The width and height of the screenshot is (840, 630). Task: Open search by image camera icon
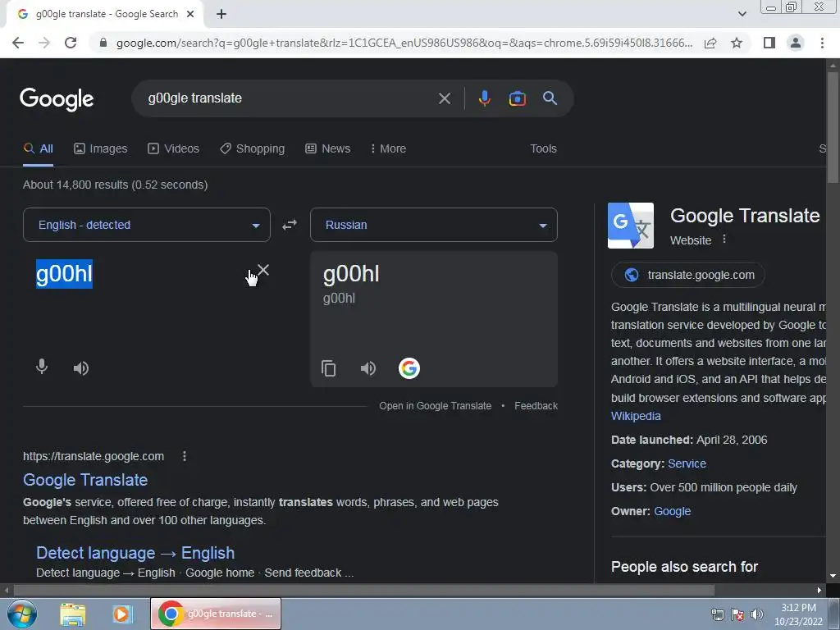click(517, 98)
